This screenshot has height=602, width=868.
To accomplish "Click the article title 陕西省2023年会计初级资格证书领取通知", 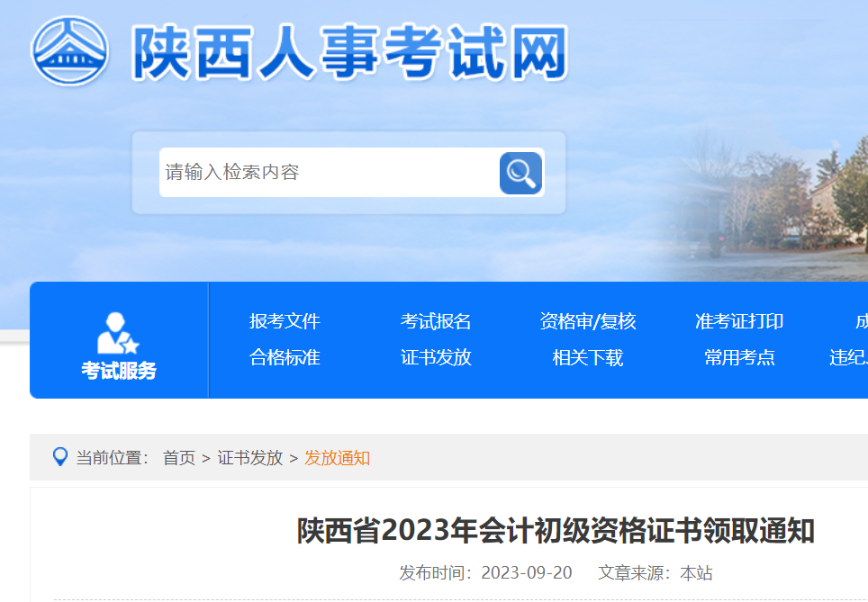I will pyautogui.click(x=556, y=531).
